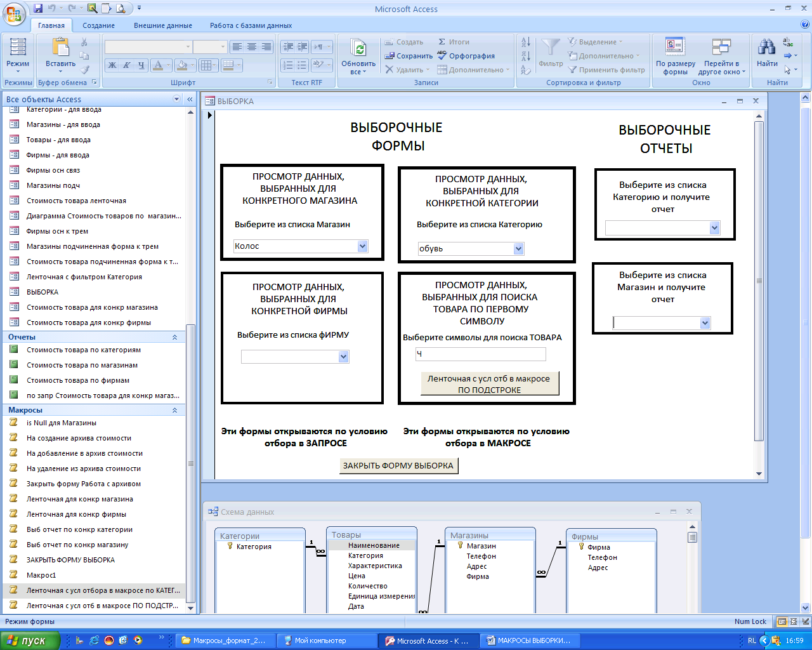Click the Format Painter brush icon
Screen dimensions: 812x650
click(x=84, y=70)
